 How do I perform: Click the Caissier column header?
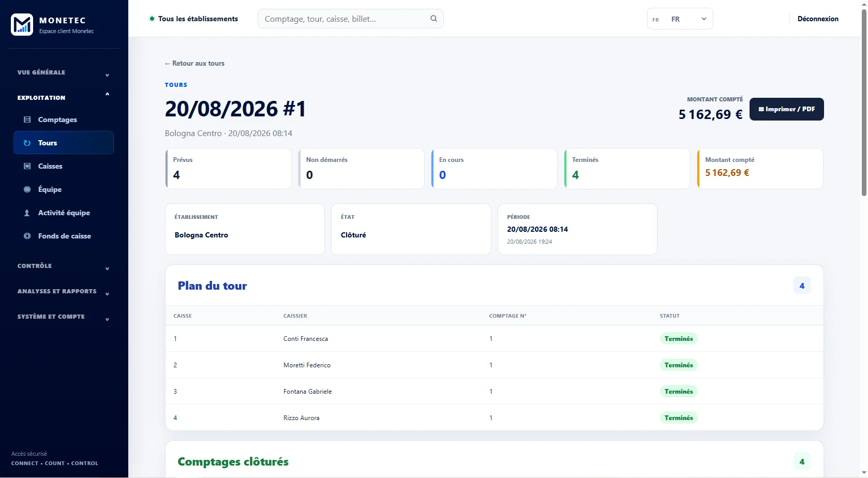(295, 316)
